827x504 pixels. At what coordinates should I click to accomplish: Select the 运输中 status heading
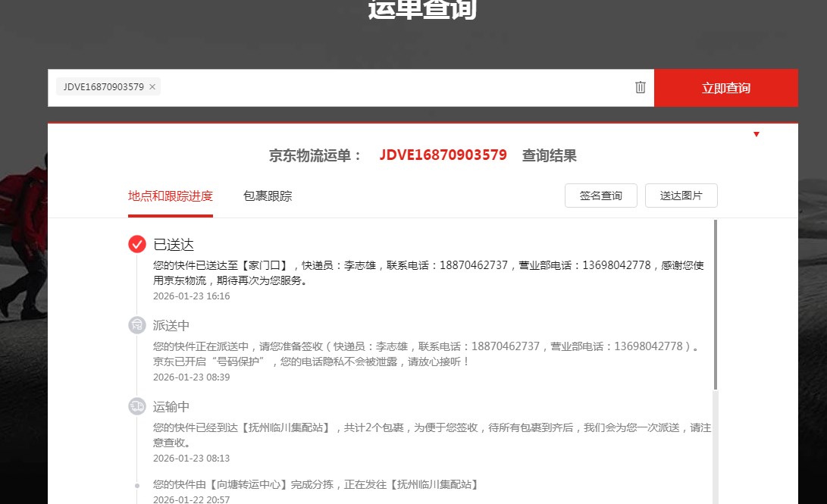click(x=171, y=407)
